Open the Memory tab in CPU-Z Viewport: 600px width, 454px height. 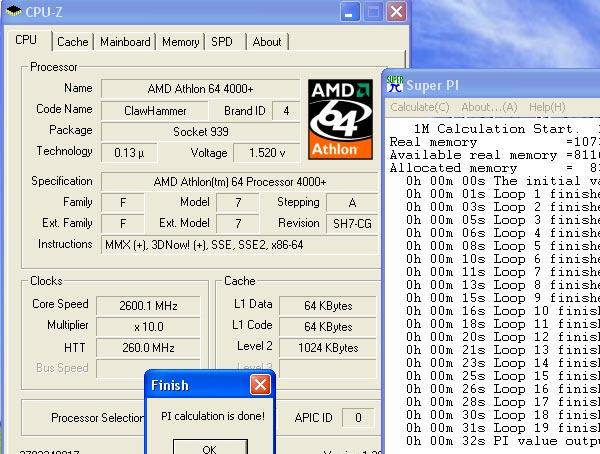pyautogui.click(x=180, y=42)
